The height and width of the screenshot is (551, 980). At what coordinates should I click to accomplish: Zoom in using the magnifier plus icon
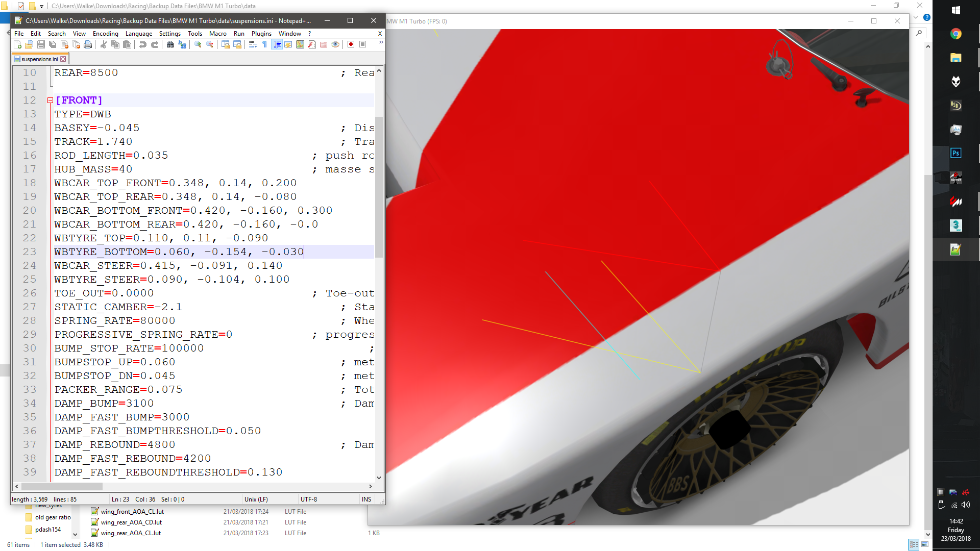point(198,44)
